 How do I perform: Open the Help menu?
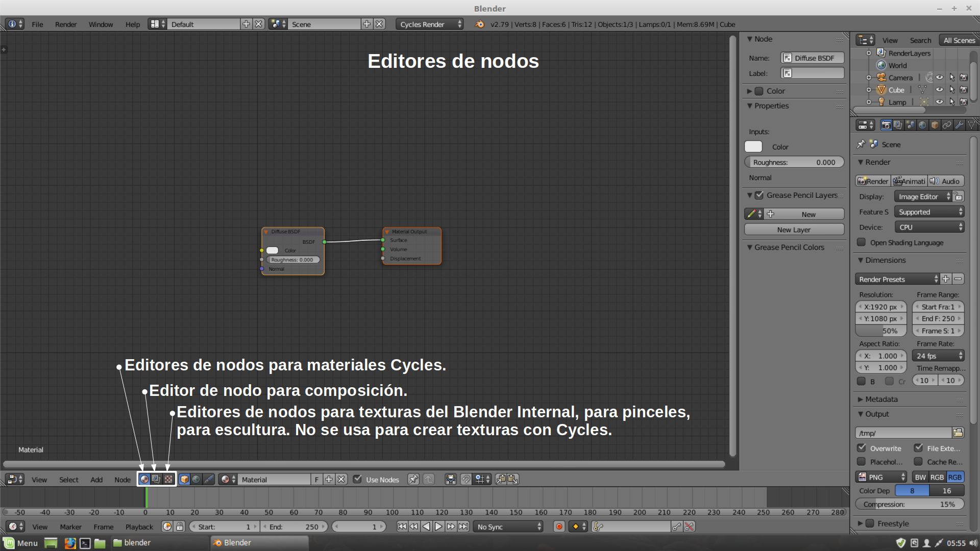132,24
